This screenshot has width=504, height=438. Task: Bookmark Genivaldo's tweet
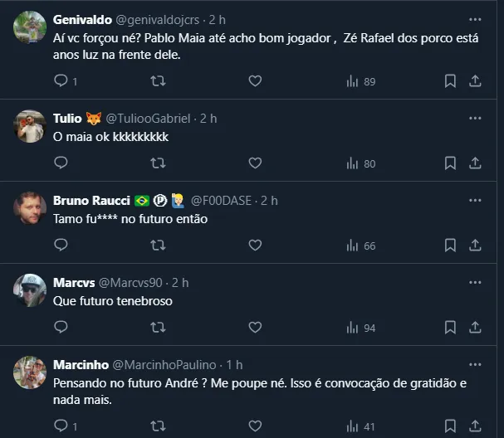point(449,81)
